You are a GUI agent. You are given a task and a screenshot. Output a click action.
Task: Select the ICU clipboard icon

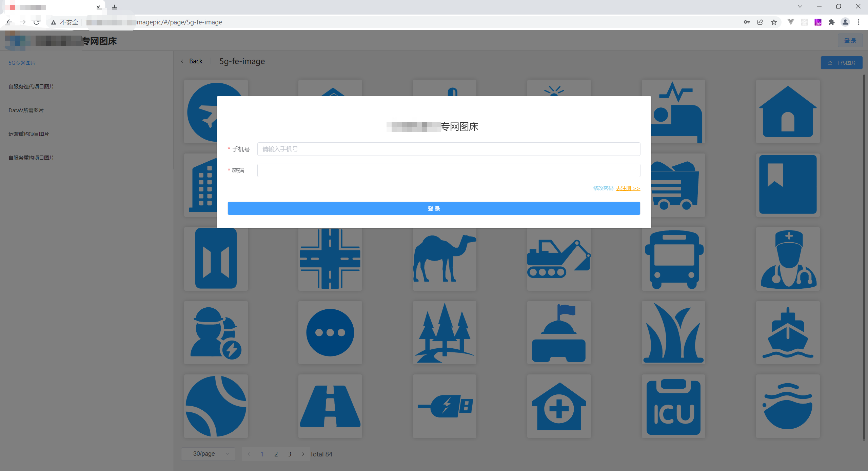pos(673,406)
